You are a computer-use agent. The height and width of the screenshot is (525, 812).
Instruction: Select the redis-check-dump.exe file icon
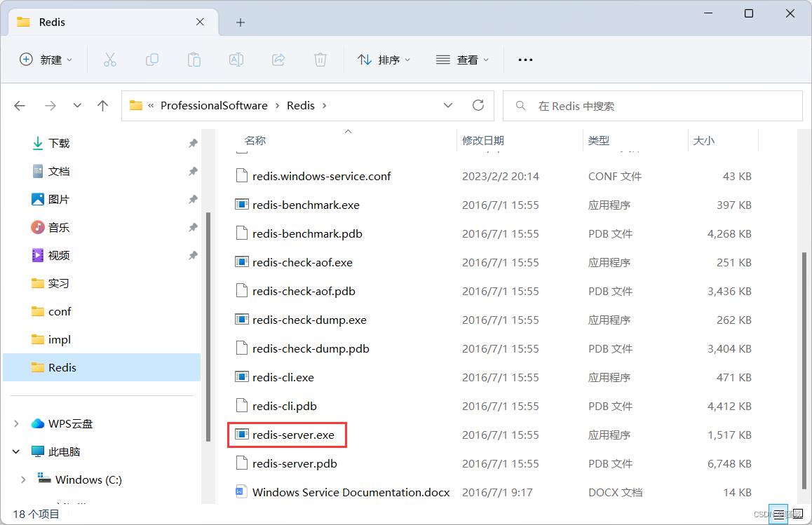[x=241, y=319]
